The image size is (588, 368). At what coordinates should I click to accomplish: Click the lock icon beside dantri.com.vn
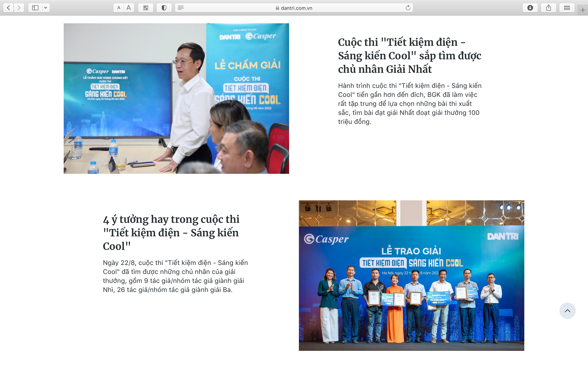pyautogui.click(x=277, y=8)
